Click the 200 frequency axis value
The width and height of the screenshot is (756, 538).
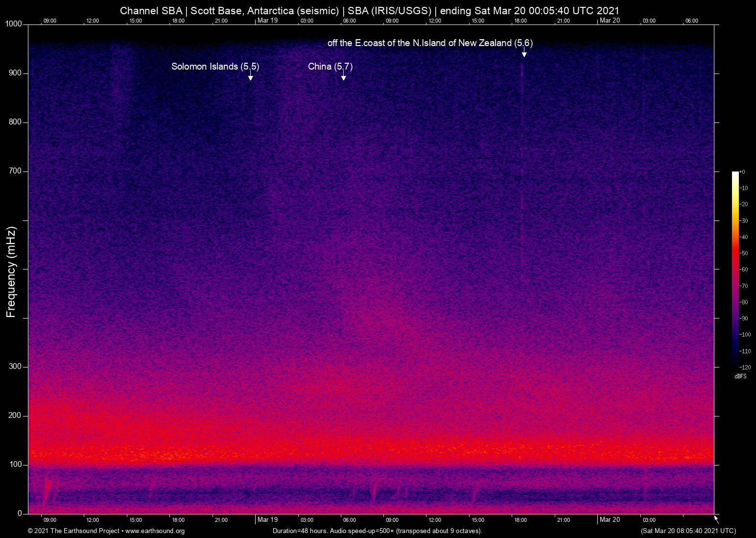[x=16, y=416]
